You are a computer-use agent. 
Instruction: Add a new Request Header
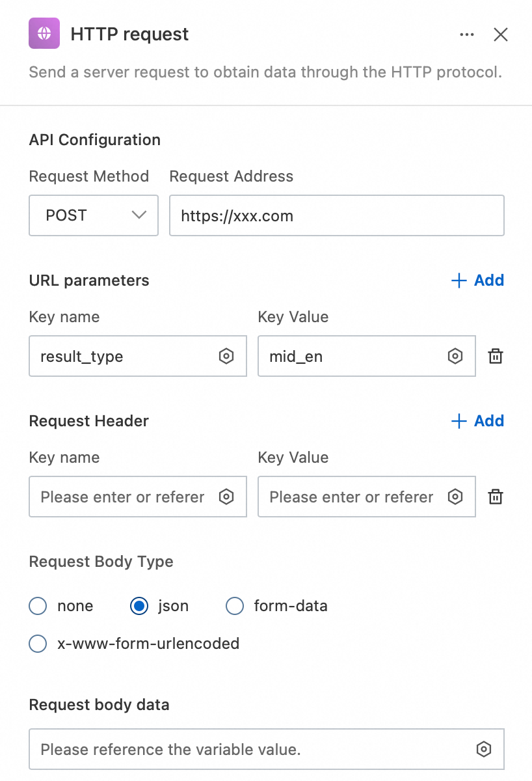point(477,421)
